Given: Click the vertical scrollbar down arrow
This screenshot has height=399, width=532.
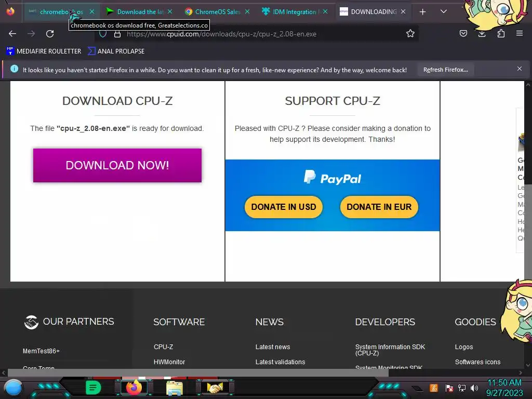Looking at the screenshot, I should [x=528, y=365].
